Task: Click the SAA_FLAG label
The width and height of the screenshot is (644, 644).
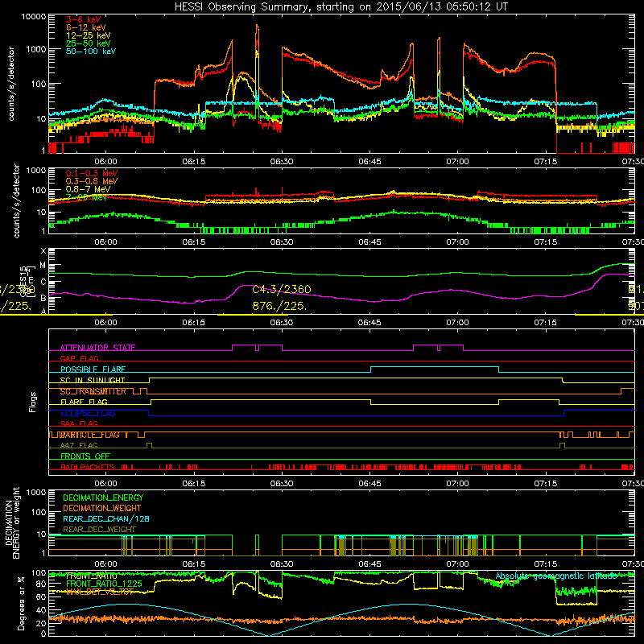Action: [x=79, y=423]
